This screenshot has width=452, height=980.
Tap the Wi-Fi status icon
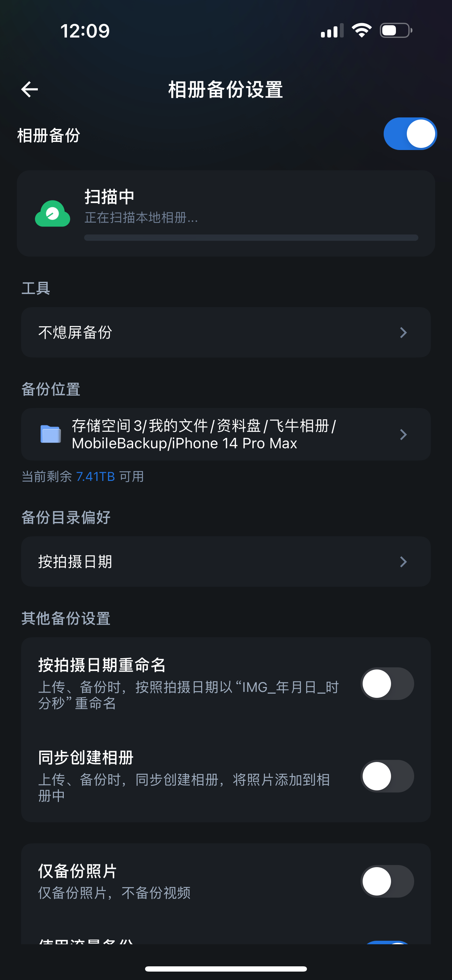[362, 30]
